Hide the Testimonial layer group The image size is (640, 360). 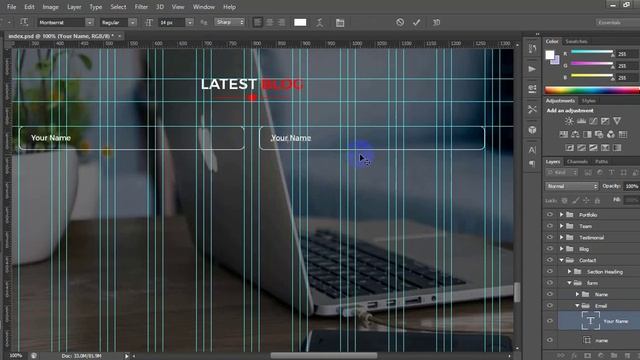[550, 237]
